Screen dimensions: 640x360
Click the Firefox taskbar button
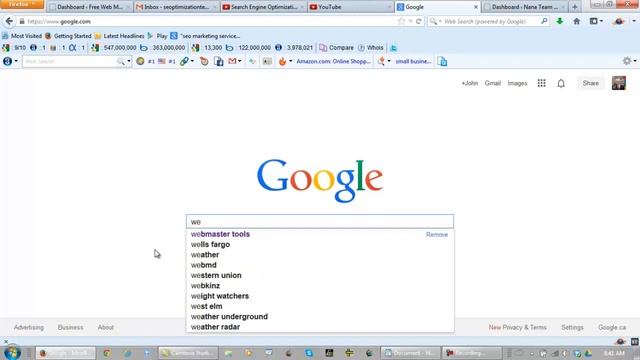point(65,353)
